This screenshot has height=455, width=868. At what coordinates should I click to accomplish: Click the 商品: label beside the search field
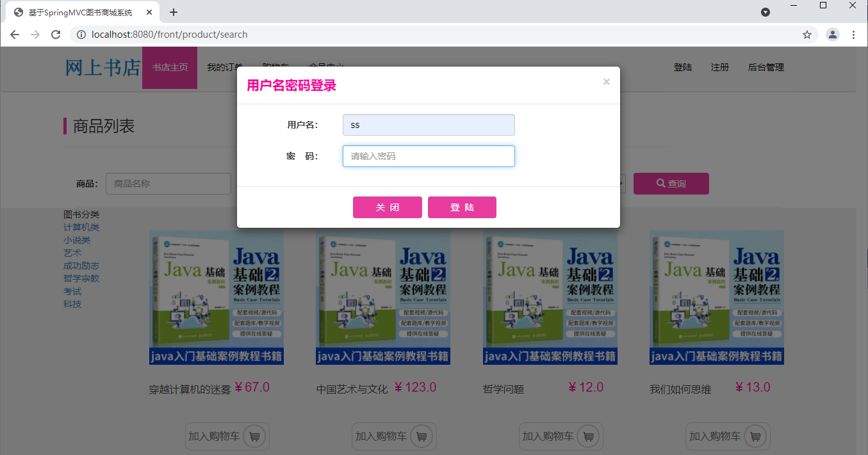point(86,184)
